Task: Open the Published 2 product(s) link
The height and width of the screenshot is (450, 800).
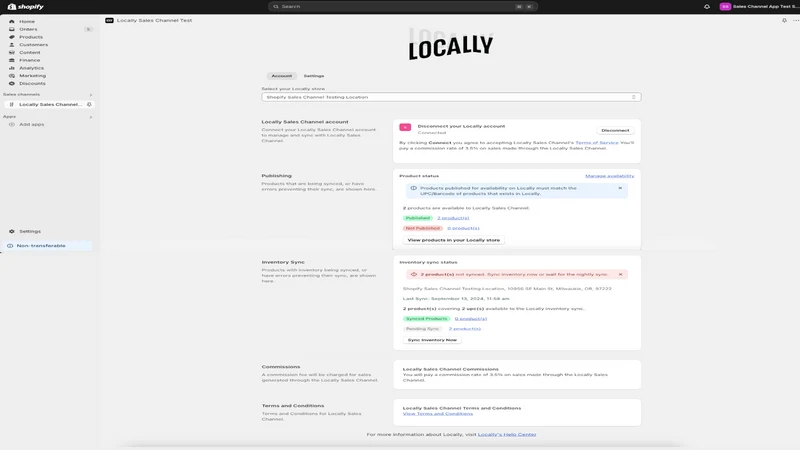Action: pyautogui.click(x=453, y=218)
